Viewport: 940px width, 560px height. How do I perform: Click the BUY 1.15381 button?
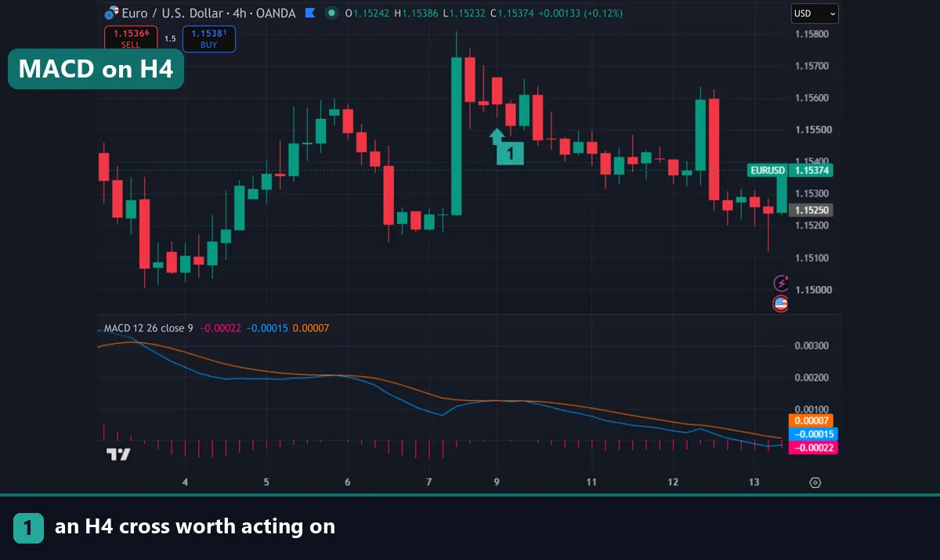pyautogui.click(x=208, y=38)
